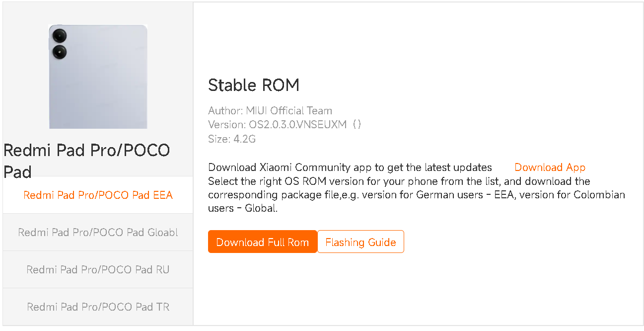
Task: Click the Xiaomi Community app updates sentence
Action: tap(350, 167)
